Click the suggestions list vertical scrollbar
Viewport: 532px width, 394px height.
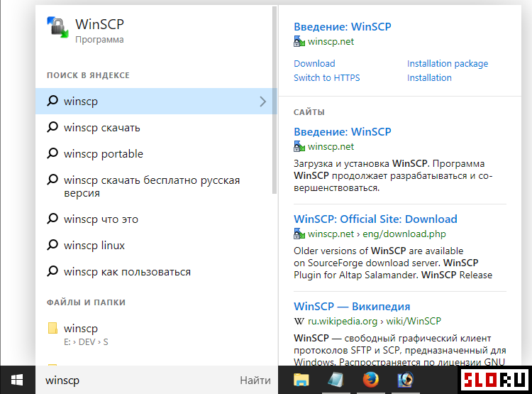(x=275, y=100)
